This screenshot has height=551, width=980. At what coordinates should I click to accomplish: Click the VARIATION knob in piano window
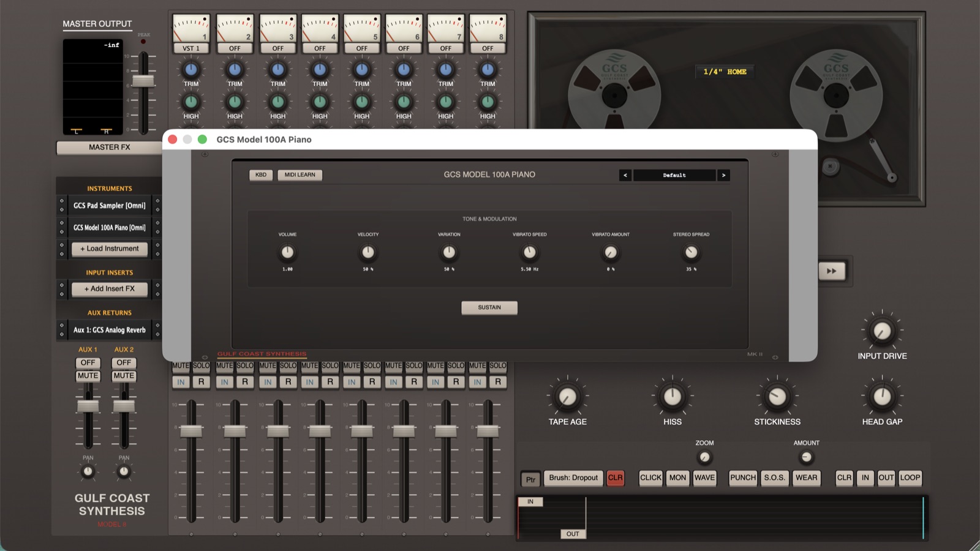pos(449,252)
